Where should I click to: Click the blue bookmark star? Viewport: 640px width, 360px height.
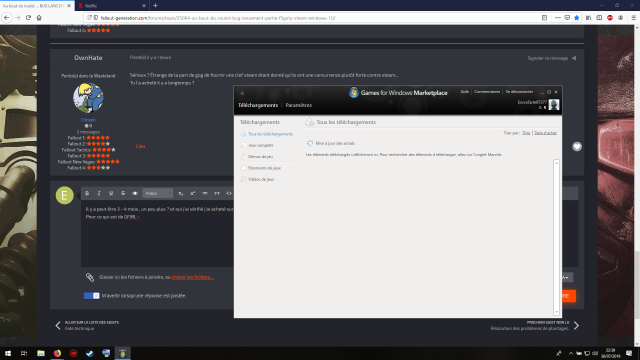tap(576, 18)
